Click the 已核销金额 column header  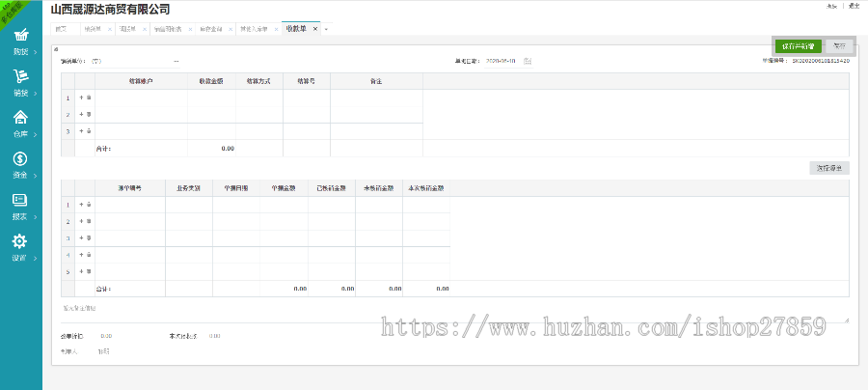pos(332,188)
